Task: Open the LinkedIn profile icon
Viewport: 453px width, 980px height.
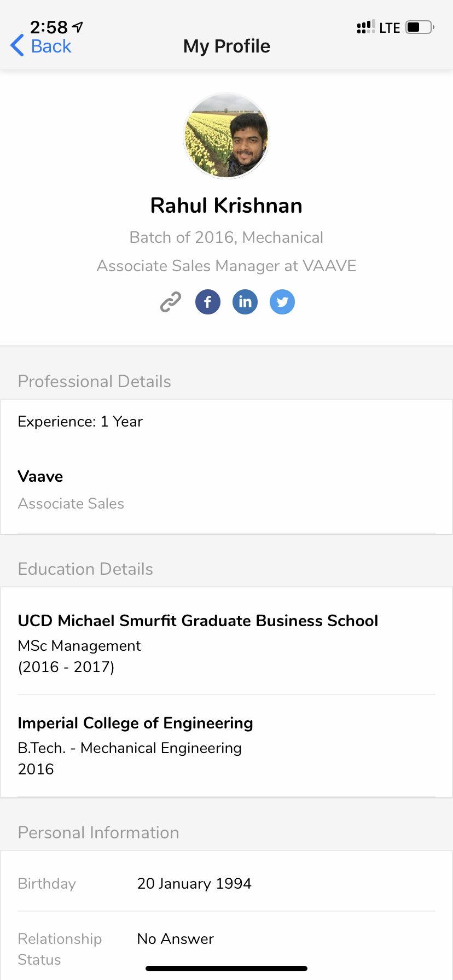Action: 245,302
